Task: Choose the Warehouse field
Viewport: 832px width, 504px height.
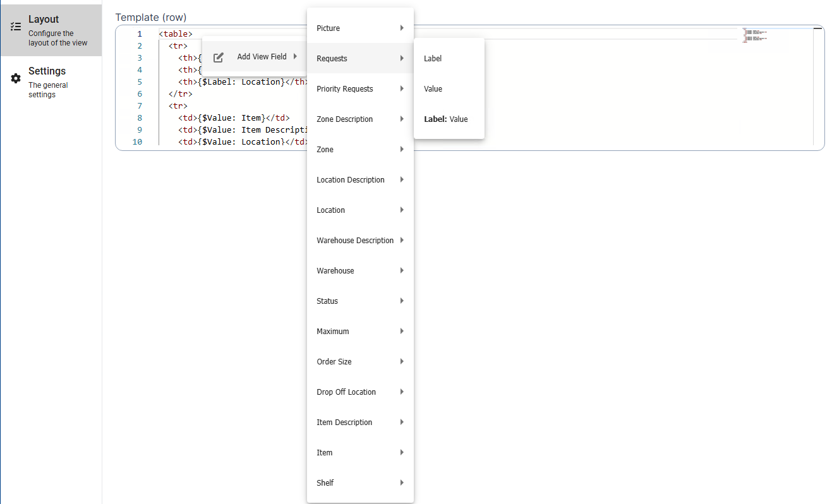Action: coord(360,270)
